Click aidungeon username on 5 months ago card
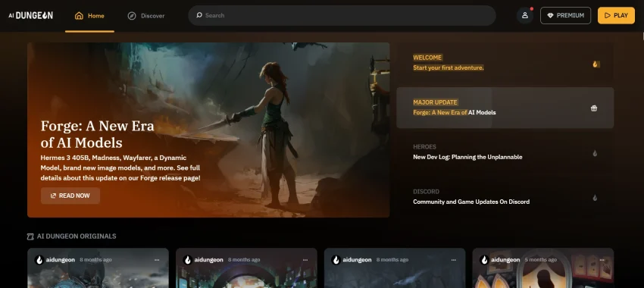This screenshot has width=644, height=288. pos(505,260)
